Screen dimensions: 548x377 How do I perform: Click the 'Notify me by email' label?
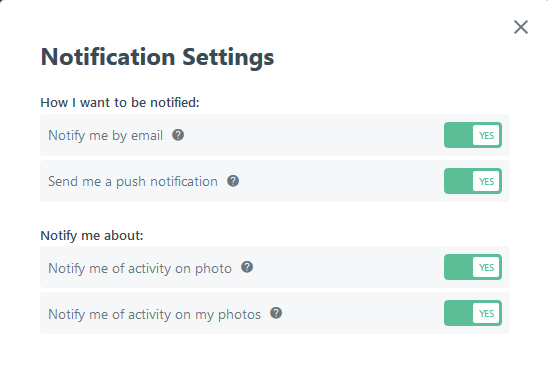106,136
